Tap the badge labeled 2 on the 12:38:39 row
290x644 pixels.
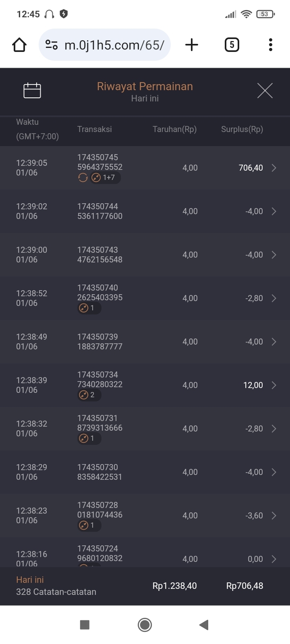[x=89, y=395]
